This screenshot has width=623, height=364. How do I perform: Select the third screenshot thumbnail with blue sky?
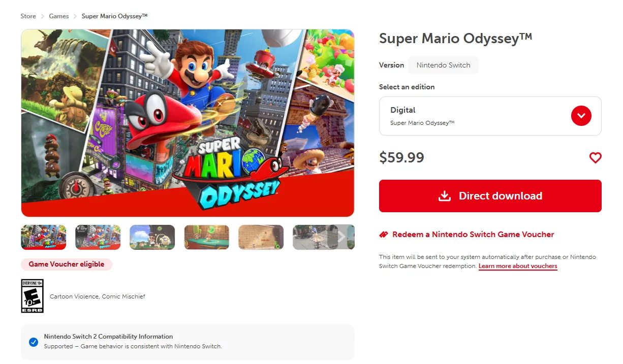click(x=152, y=237)
